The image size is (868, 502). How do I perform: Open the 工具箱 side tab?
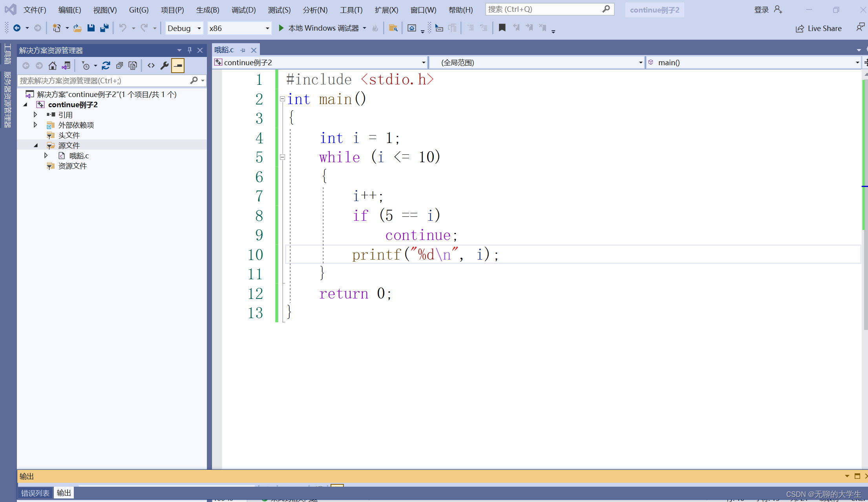[7, 54]
